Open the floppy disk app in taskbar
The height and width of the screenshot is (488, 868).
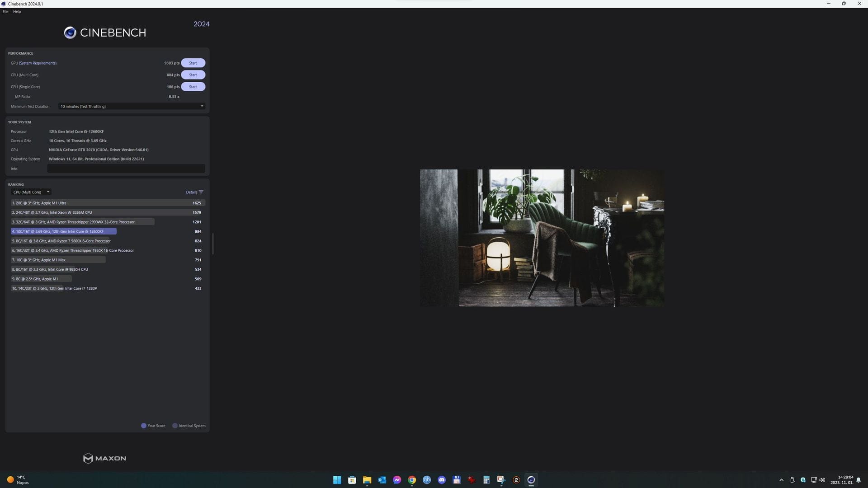click(x=457, y=480)
